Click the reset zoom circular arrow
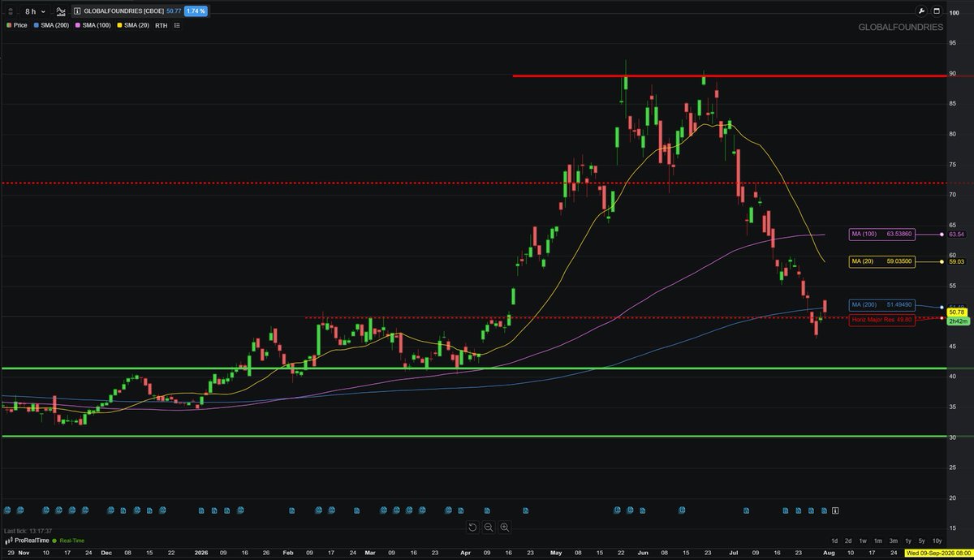Screen dimensions: 974x560 (472, 528)
